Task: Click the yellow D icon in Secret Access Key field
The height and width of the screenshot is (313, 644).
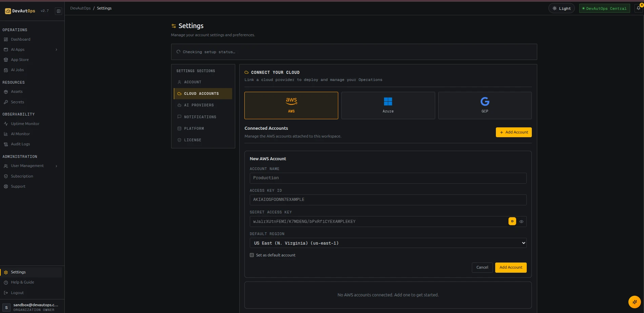Action: pos(512,221)
